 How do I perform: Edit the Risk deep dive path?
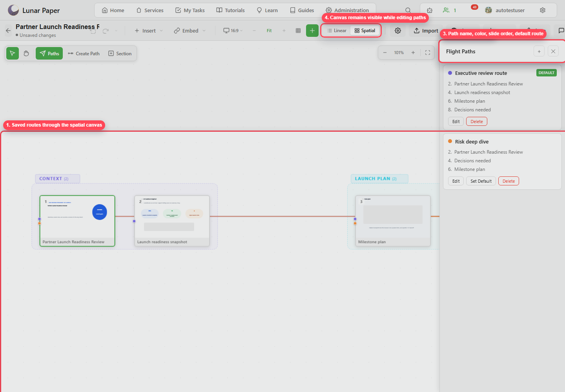click(456, 181)
